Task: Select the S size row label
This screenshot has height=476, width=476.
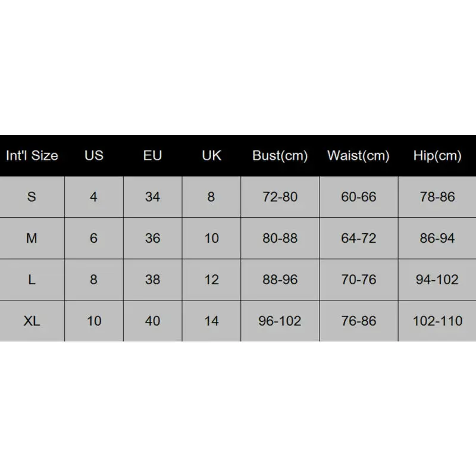Action: click(32, 197)
